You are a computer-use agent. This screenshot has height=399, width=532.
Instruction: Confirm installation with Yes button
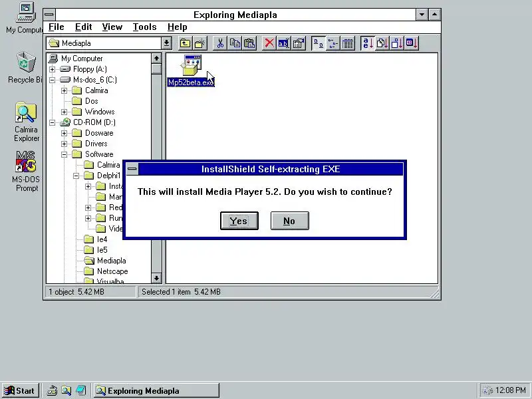[x=239, y=221]
